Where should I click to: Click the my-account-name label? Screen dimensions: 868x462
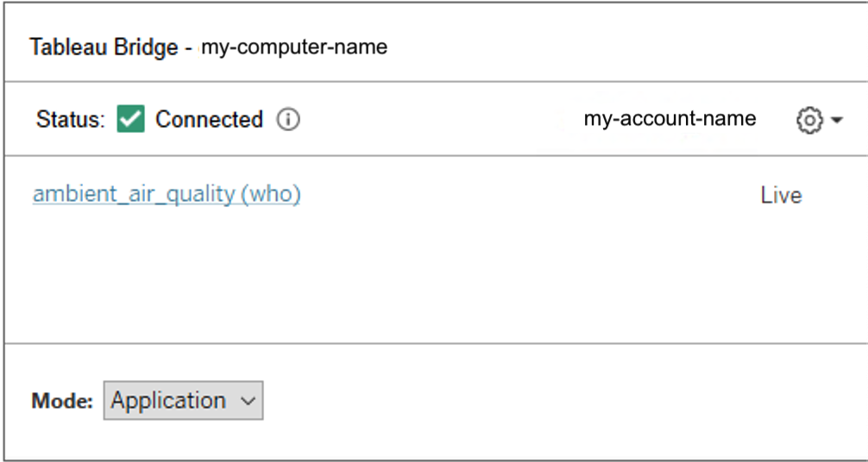click(x=670, y=118)
